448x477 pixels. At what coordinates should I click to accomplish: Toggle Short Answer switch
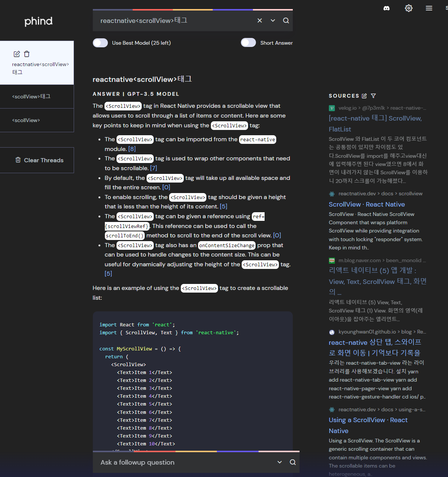point(248,43)
